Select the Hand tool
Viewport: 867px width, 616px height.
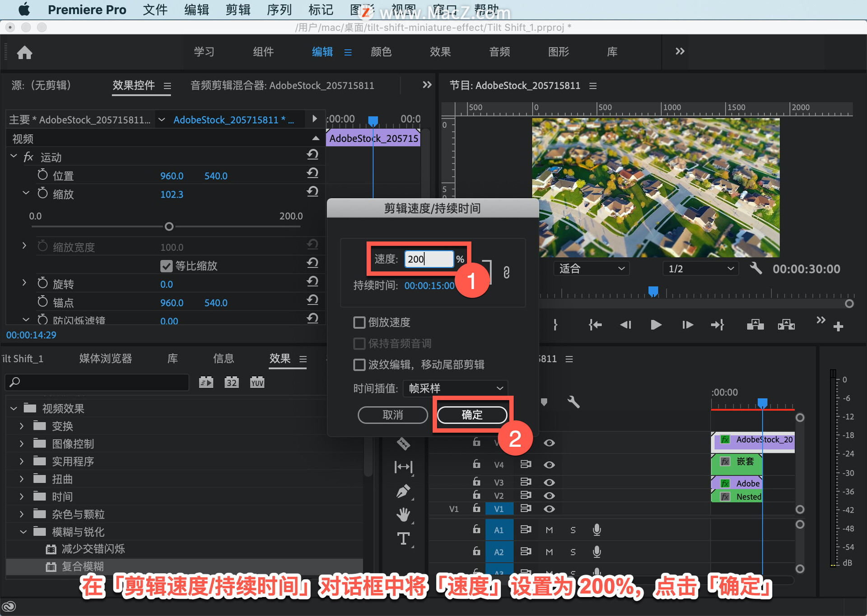click(x=403, y=515)
